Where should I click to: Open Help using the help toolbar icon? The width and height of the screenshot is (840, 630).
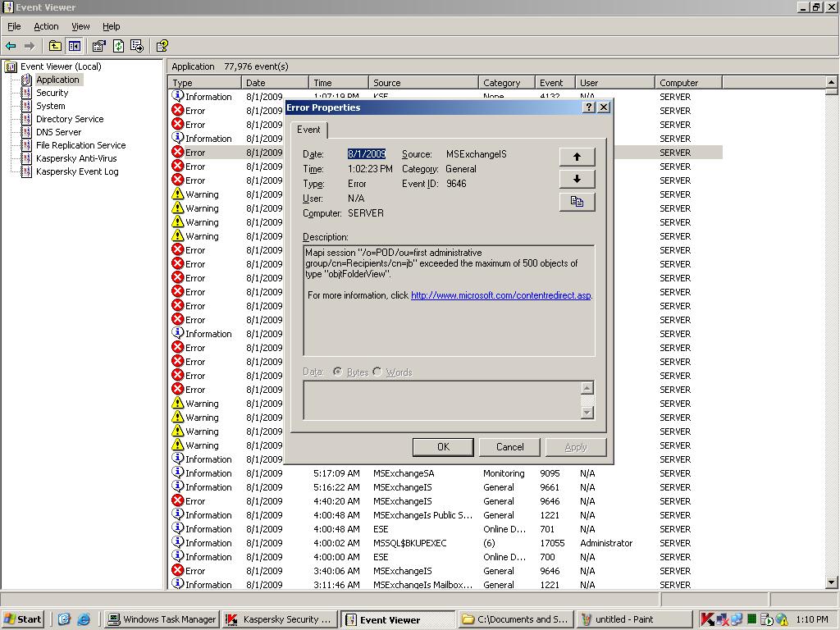[160, 45]
